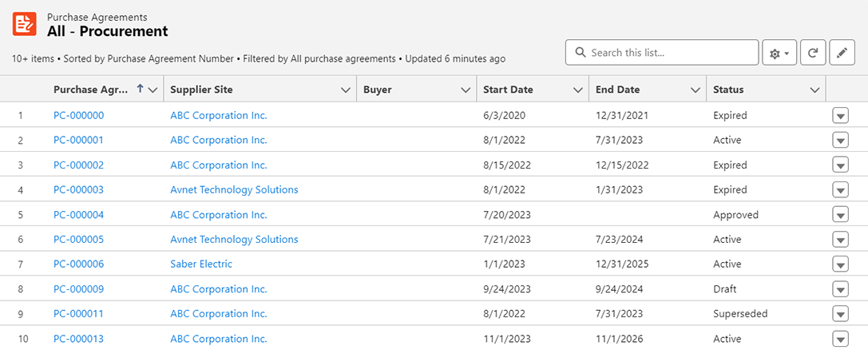Open row actions menu for PC-000000

[x=839, y=116]
